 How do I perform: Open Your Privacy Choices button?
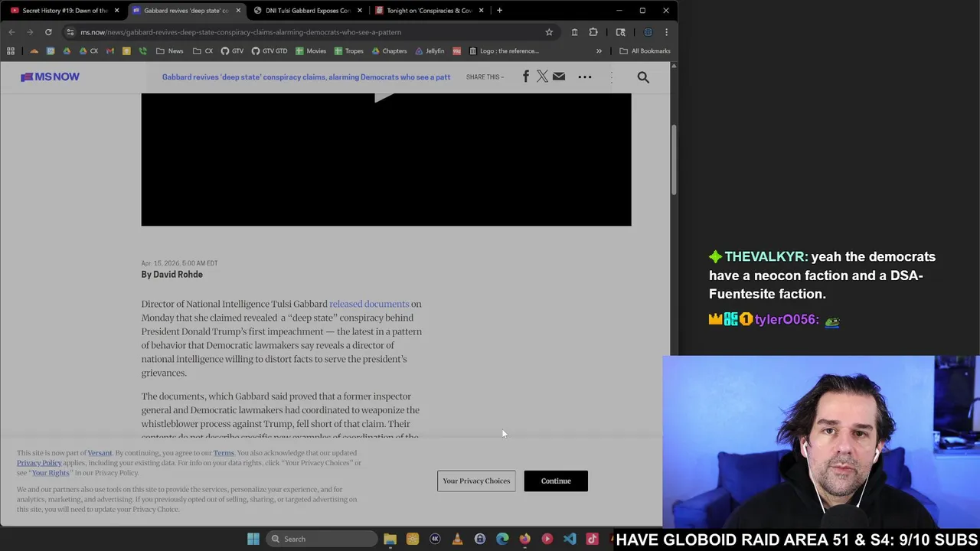point(476,481)
